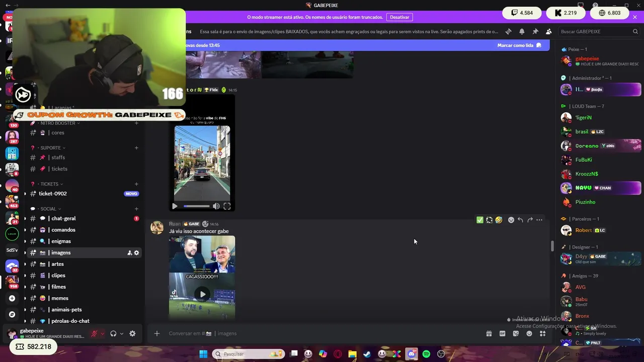Create channel in TICKETS via plus icon
The image size is (644, 362).
(136, 184)
